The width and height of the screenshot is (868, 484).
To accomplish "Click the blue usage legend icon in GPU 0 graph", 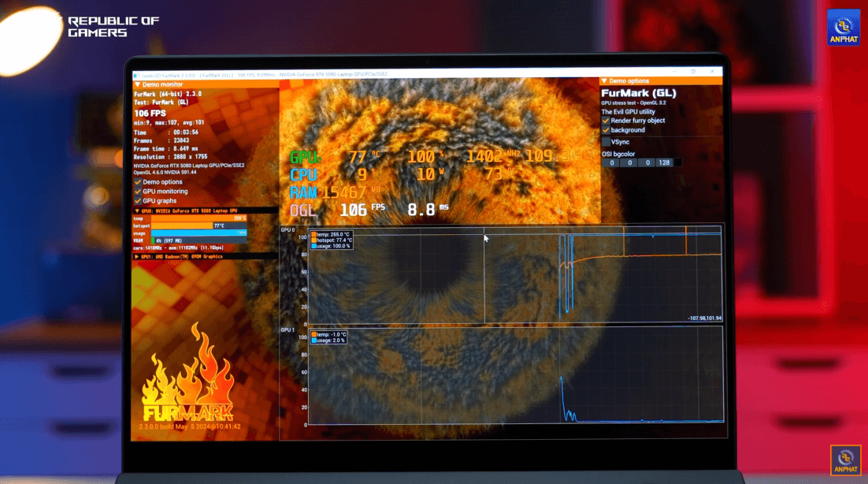I will [x=313, y=245].
